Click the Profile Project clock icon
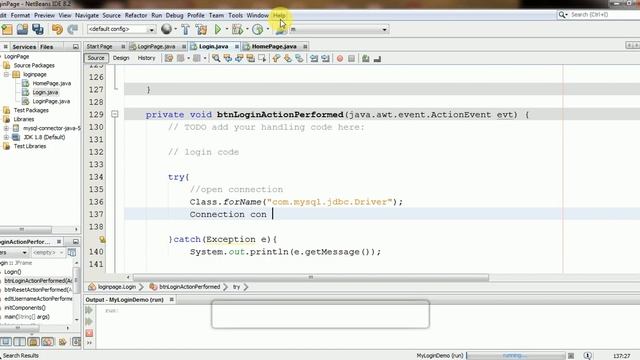Screen dimensions: 640x360 point(257,29)
